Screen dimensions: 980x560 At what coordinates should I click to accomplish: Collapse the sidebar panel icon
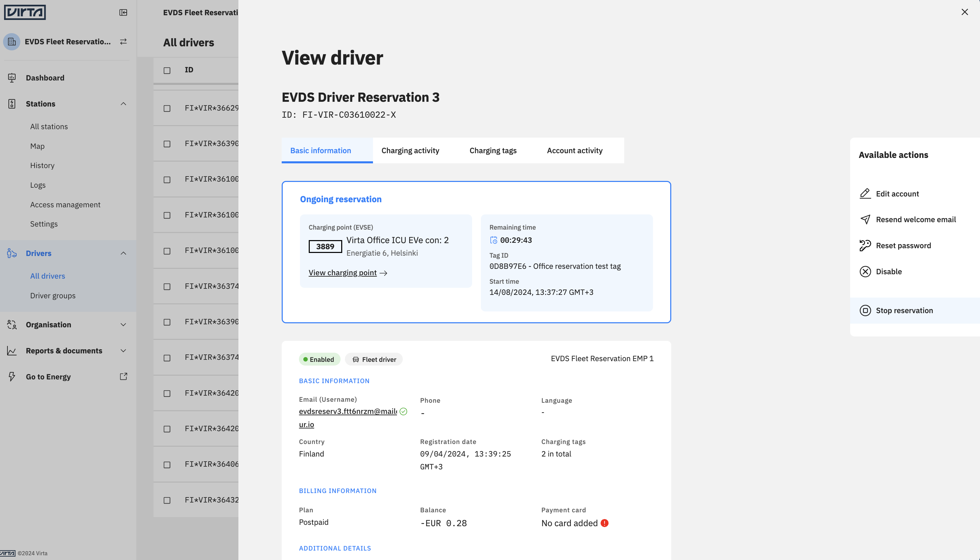tap(123, 12)
